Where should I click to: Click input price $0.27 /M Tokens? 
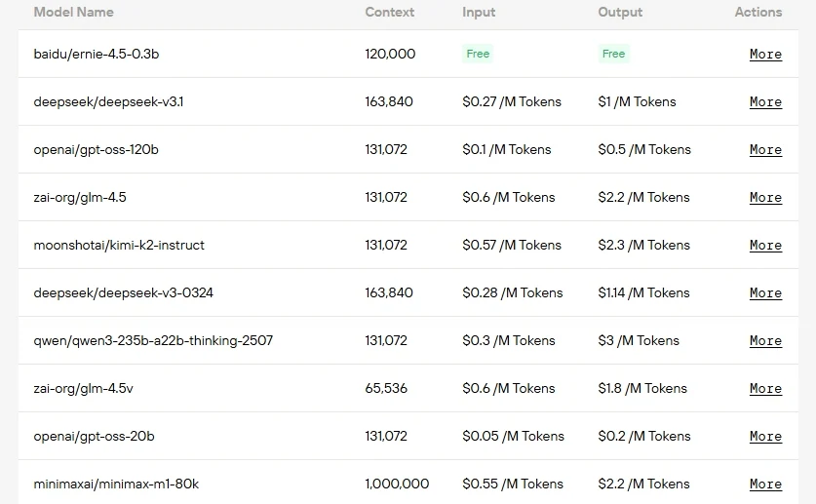(512, 101)
